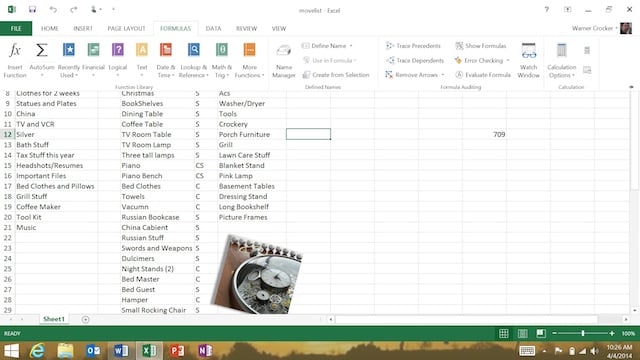Select row 12 header
This screenshot has width=640, height=360.
click(x=7, y=134)
